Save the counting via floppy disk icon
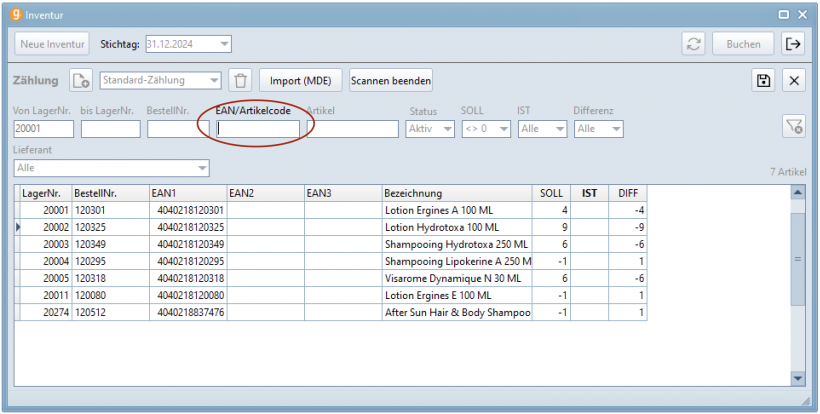This screenshot has height=414, width=820. click(764, 81)
